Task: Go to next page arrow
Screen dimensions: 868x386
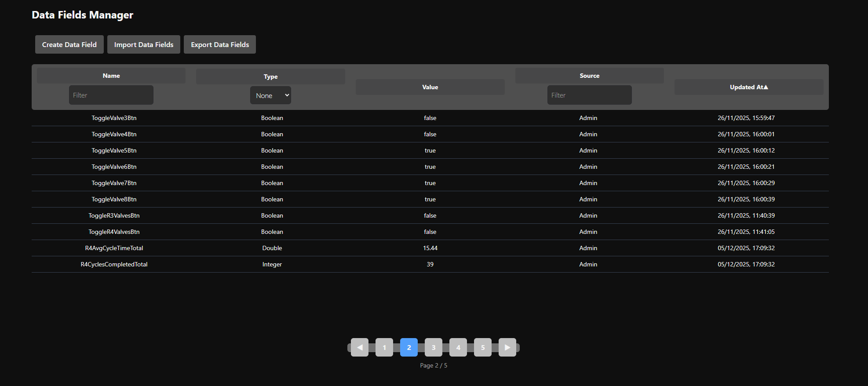Action: point(507,347)
